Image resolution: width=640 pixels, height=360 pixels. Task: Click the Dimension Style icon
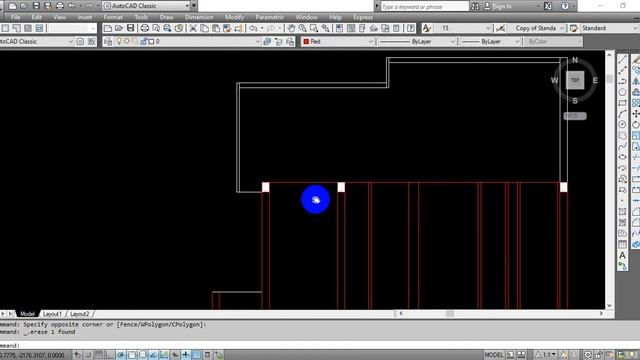click(500, 28)
